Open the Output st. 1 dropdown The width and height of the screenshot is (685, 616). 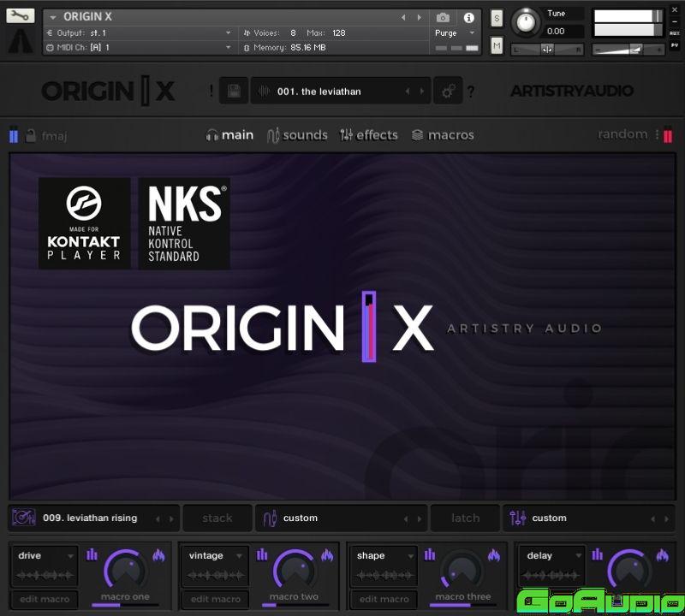point(228,33)
